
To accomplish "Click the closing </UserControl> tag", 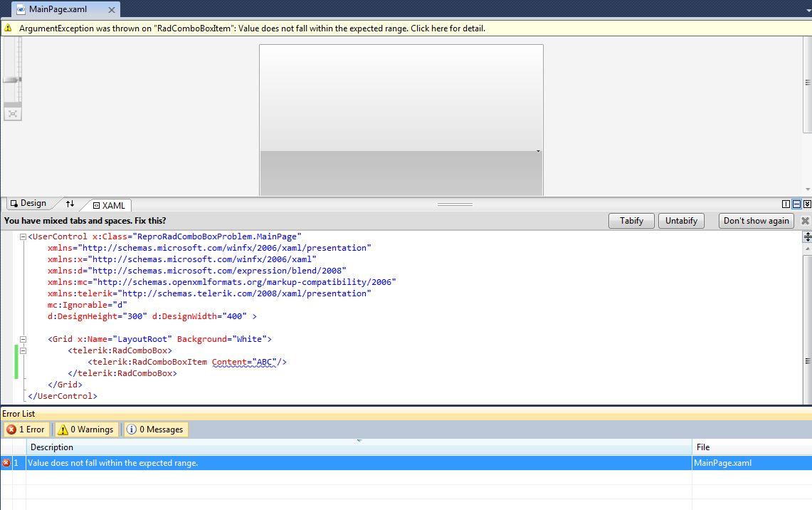I will (63, 397).
